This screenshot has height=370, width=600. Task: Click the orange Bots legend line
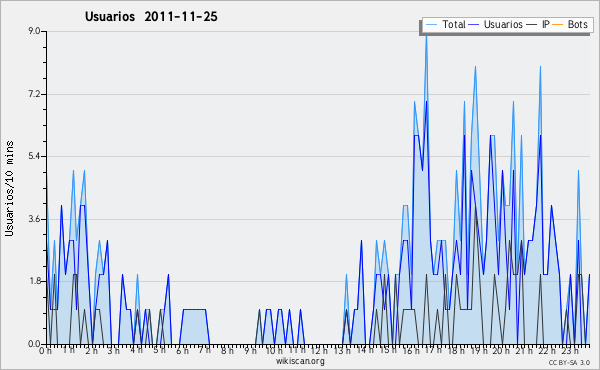(558, 25)
